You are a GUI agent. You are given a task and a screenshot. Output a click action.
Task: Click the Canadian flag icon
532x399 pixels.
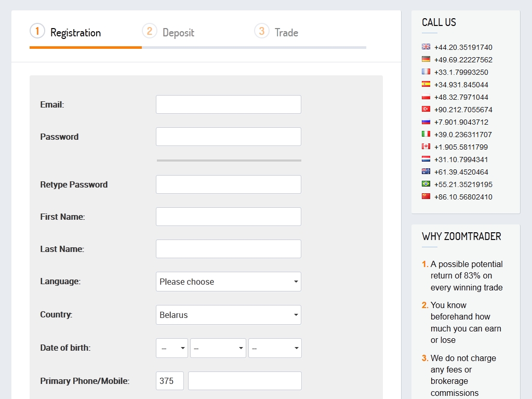[426, 147]
